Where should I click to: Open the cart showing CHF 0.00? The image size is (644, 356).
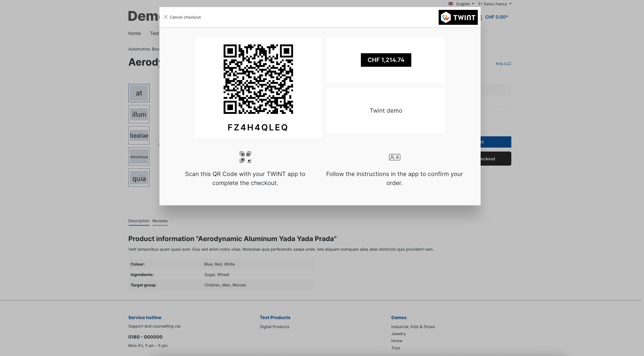[x=496, y=17]
